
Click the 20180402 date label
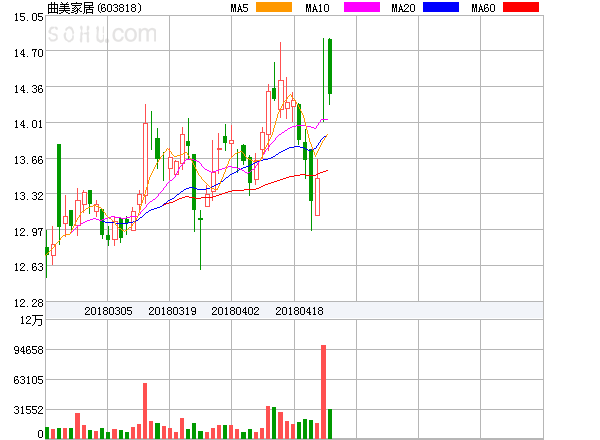pos(235,311)
